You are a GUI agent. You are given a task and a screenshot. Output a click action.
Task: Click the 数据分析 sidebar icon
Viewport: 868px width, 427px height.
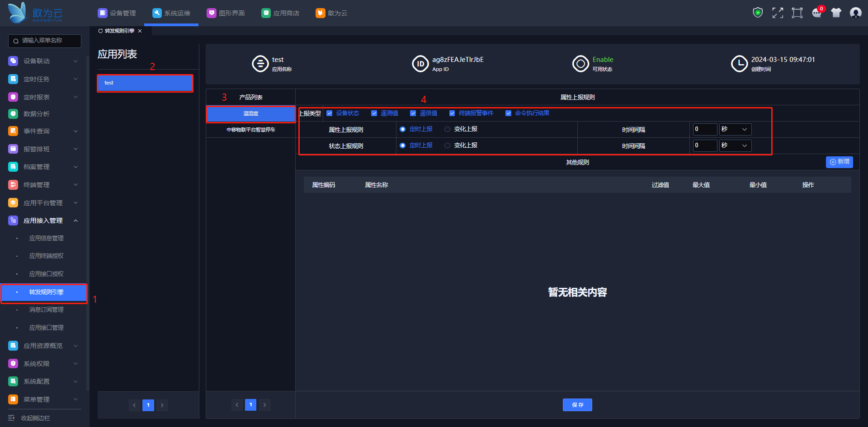(x=13, y=114)
